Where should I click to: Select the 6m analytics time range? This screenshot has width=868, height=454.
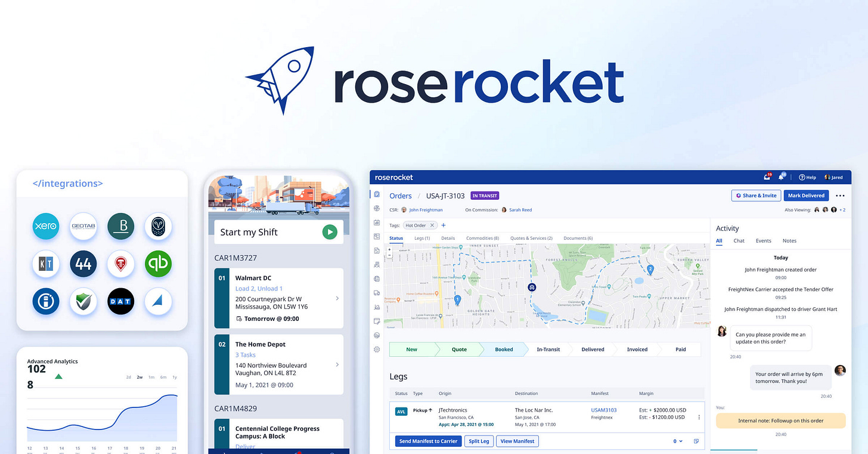point(163,377)
